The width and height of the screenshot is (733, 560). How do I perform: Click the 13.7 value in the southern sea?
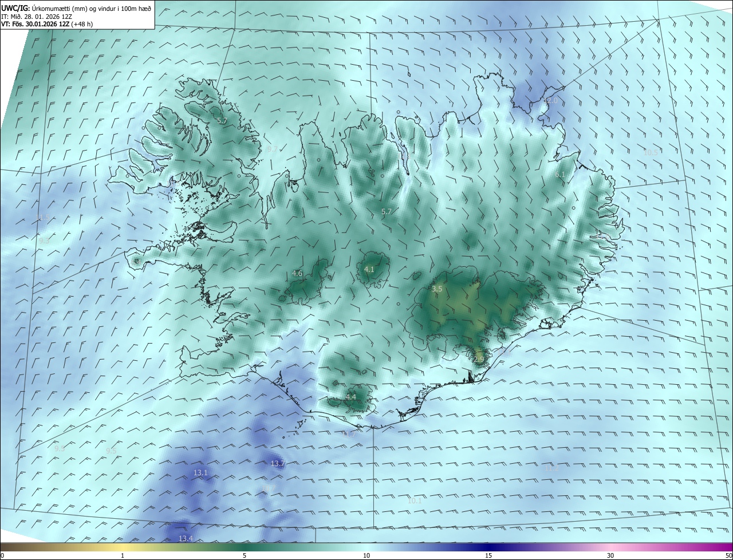[278, 463]
